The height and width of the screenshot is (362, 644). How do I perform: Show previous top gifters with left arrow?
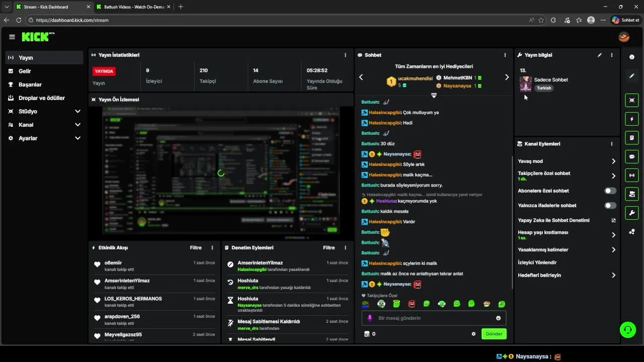(361, 77)
